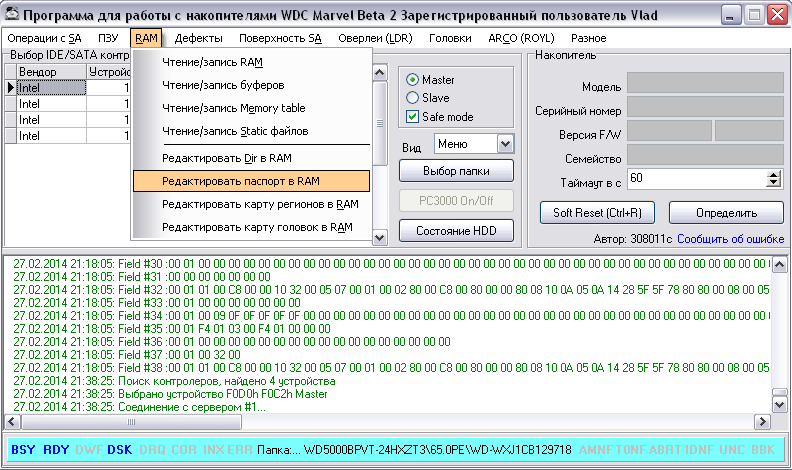Open the Операции с SA menu

[44, 38]
